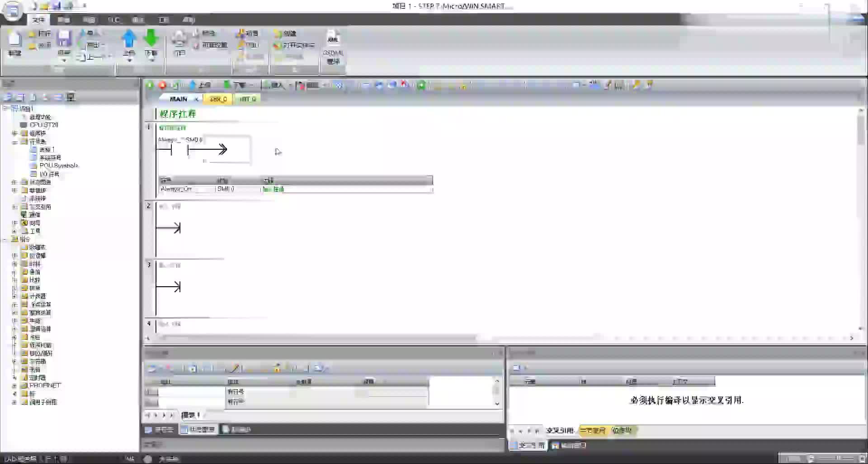Screen dimensions: 868x464
Task: Select the 数据块 bottom panel tab
Action: [236, 430]
